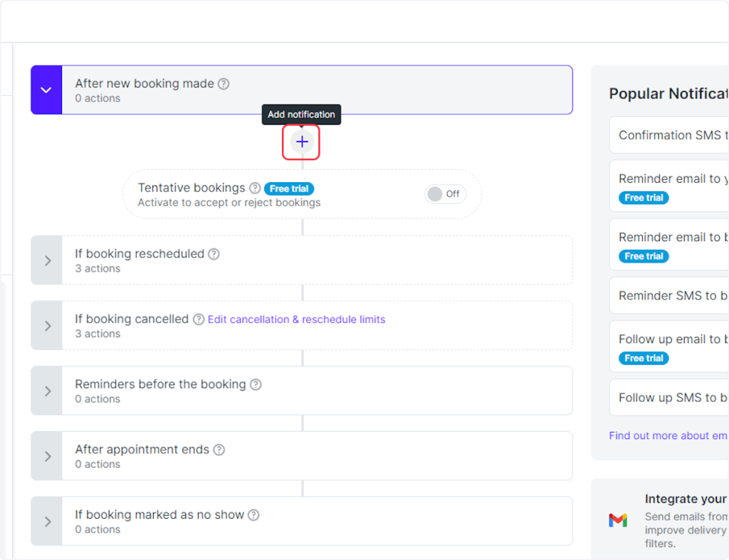Click help icon beside If booking marked as no show
Viewport: 729px width, 560px height.
click(253, 514)
